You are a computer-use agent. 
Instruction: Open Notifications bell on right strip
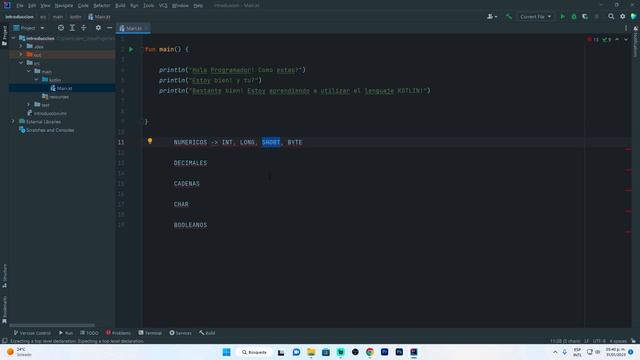pos(636,29)
